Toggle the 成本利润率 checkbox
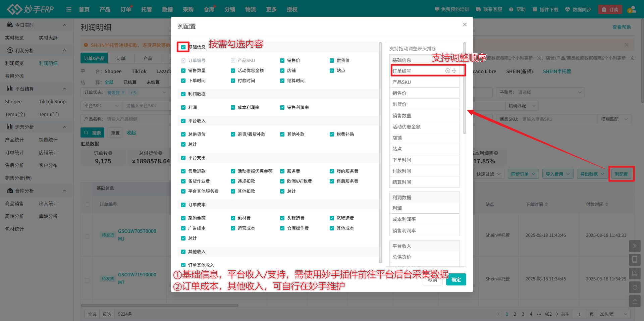Image resolution: width=644 pixels, height=321 pixels. click(233, 108)
